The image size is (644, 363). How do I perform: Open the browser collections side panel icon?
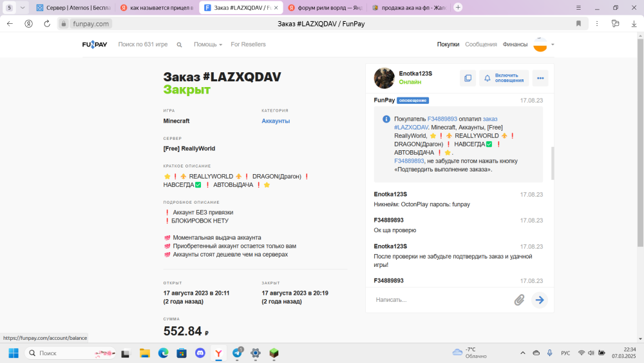[x=615, y=24]
